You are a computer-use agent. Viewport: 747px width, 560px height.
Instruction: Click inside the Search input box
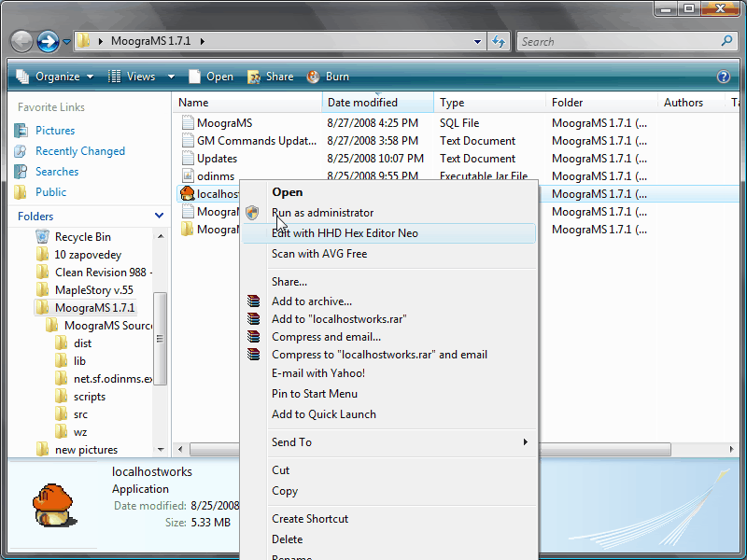point(616,41)
